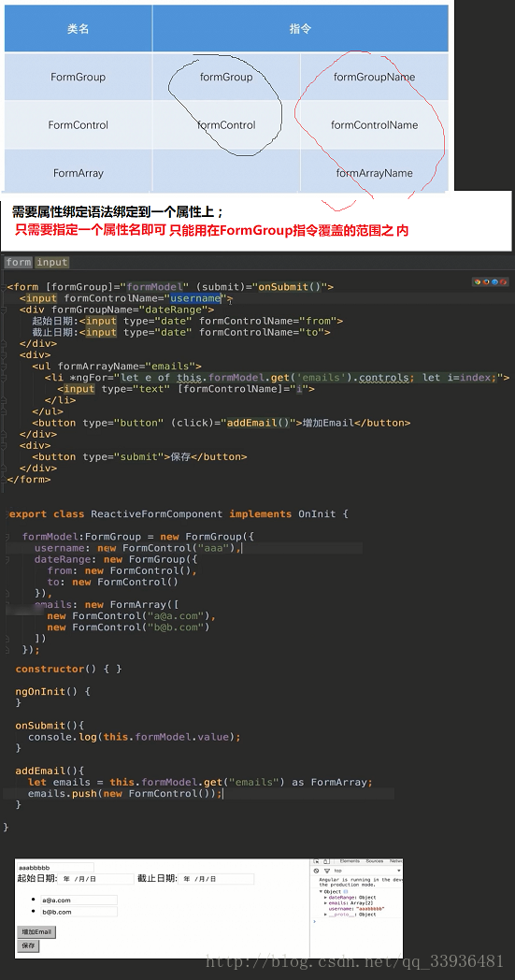Open the 起始日期 date input
The height and width of the screenshot is (980, 515).
pyautogui.click(x=95, y=879)
